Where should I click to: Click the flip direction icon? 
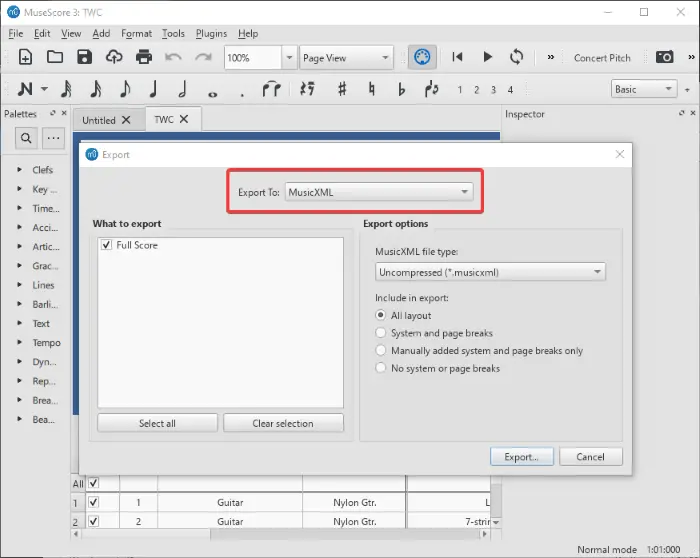click(x=431, y=89)
